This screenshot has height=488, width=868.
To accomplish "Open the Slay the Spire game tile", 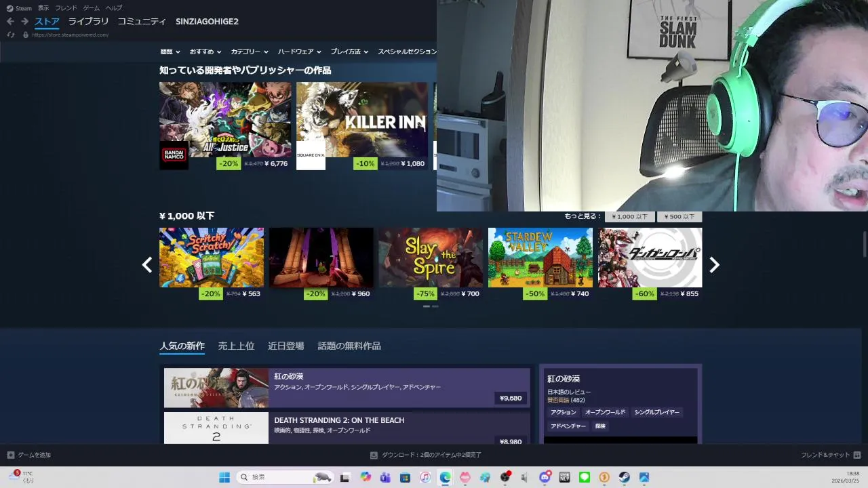I will click(431, 257).
